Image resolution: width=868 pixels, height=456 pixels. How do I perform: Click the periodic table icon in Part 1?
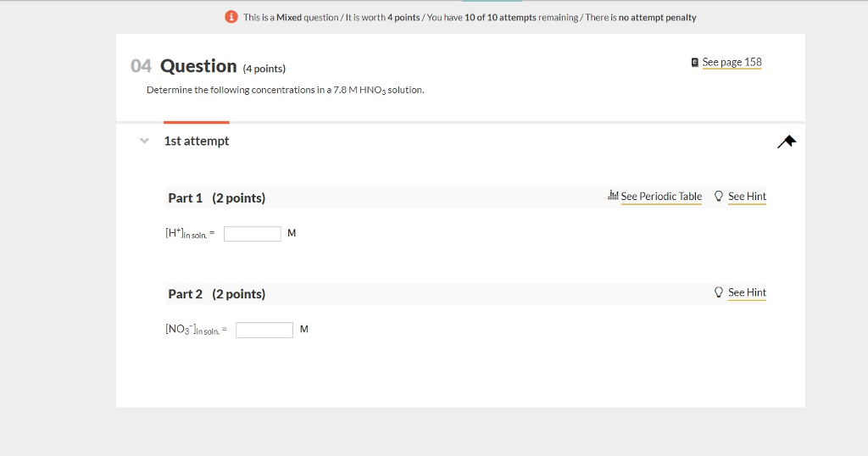(x=613, y=195)
